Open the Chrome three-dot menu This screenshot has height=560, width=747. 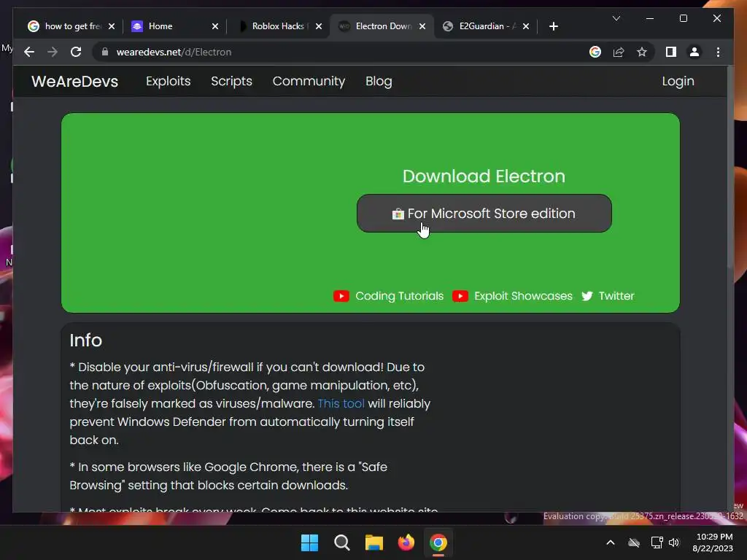pyautogui.click(x=718, y=52)
